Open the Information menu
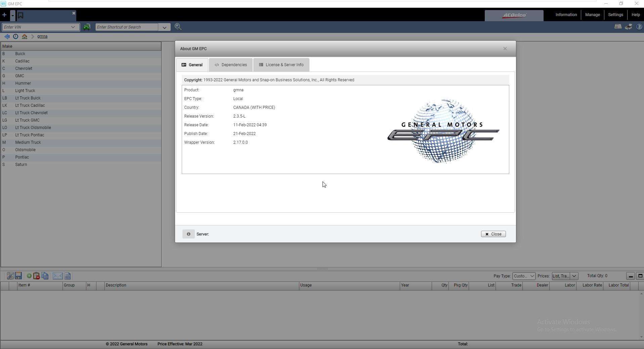Screen dimensions: 644x349 (x=566, y=15)
